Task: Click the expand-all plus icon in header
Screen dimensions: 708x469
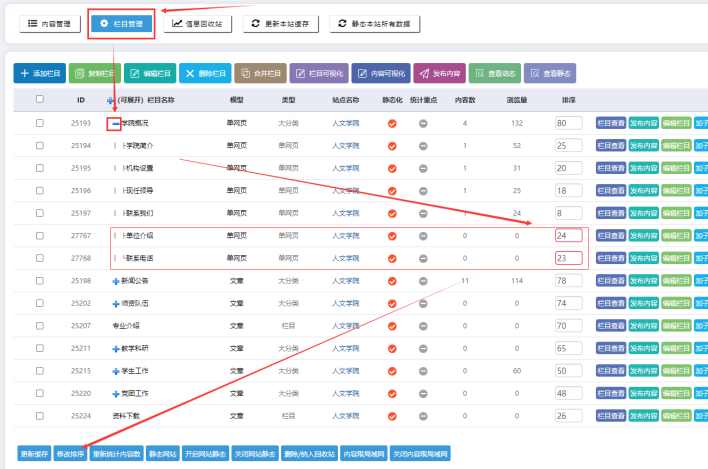Action: click(110, 100)
